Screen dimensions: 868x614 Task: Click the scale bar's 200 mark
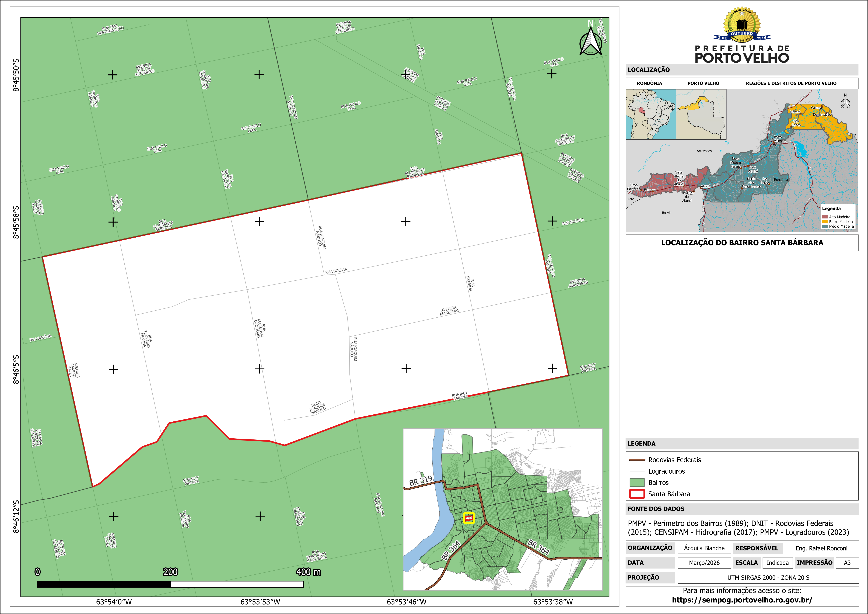(x=170, y=572)
